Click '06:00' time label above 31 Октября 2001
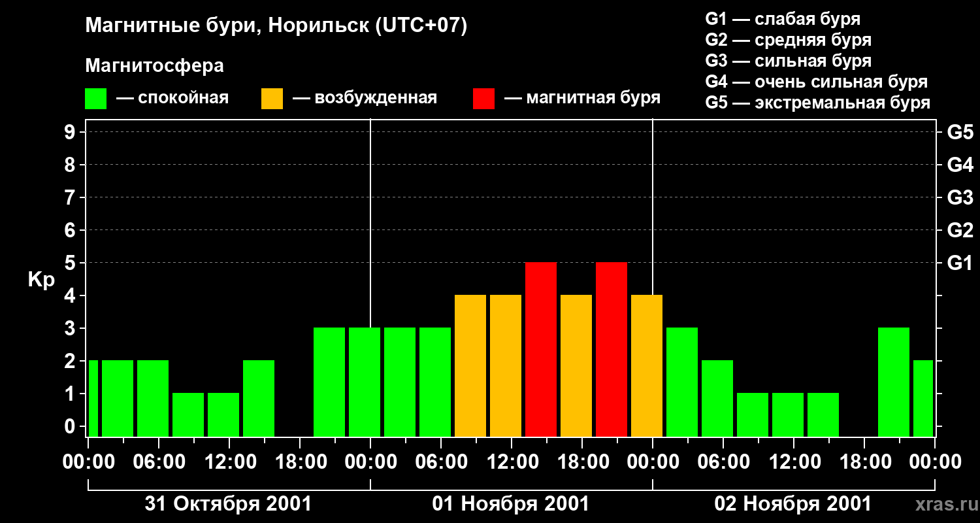This screenshot has width=980, height=523. tap(160, 462)
